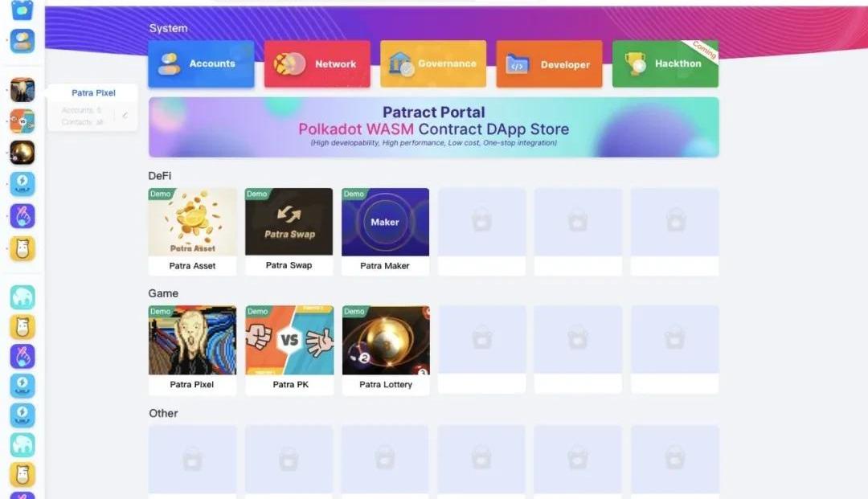Image resolution: width=868 pixels, height=499 pixels.
Task: Start the Patra PK game tile
Action: click(x=289, y=350)
